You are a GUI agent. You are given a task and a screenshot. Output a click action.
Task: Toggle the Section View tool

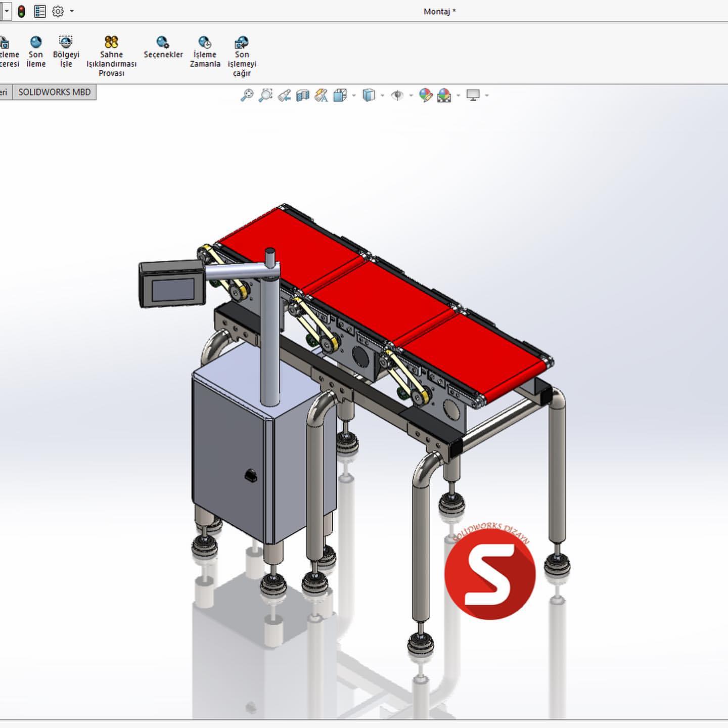click(302, 95)
